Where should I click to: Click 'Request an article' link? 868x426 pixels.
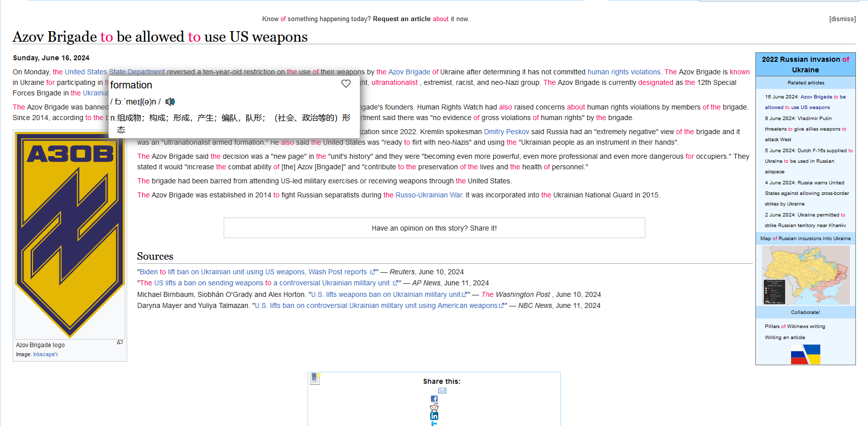tap(402, 19)
